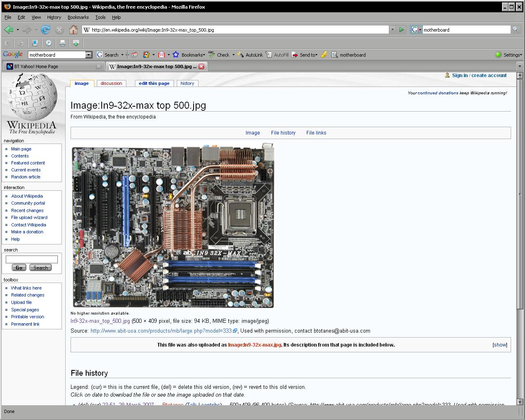Viewport: 525px width, 420px height.
Task: Open the Help menu
Action: pyautogui.click(x=116, y=17)
